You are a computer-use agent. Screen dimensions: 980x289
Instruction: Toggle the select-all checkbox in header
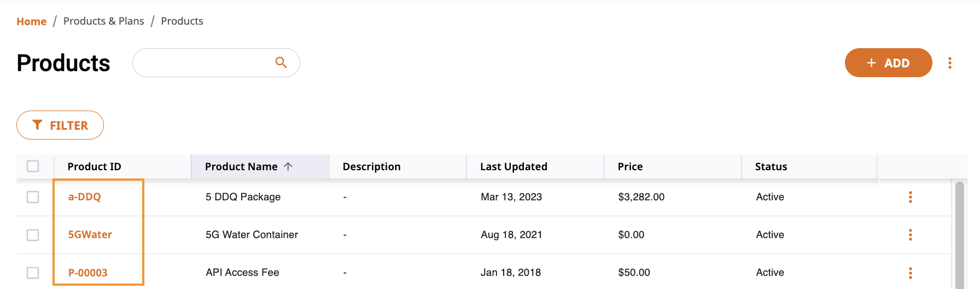click(33, 166)
